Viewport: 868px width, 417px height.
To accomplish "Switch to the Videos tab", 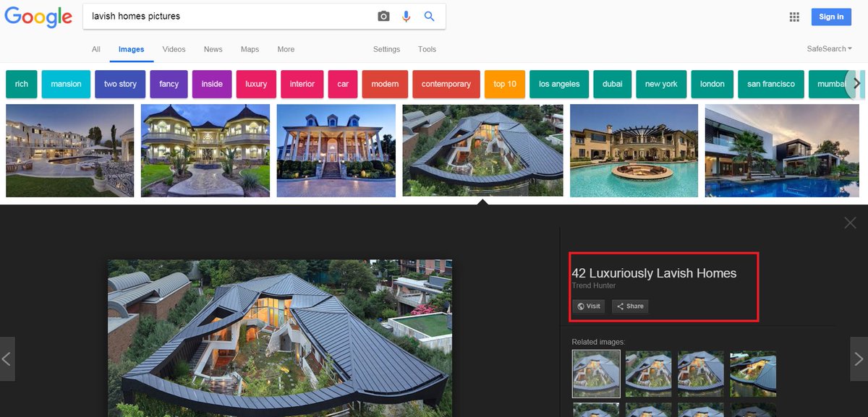I will tap(174, 49).
